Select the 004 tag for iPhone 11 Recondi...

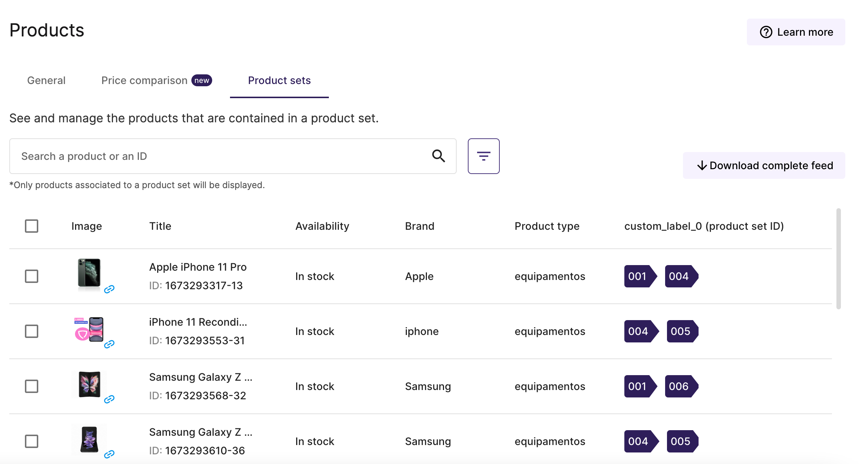(641, 331)
